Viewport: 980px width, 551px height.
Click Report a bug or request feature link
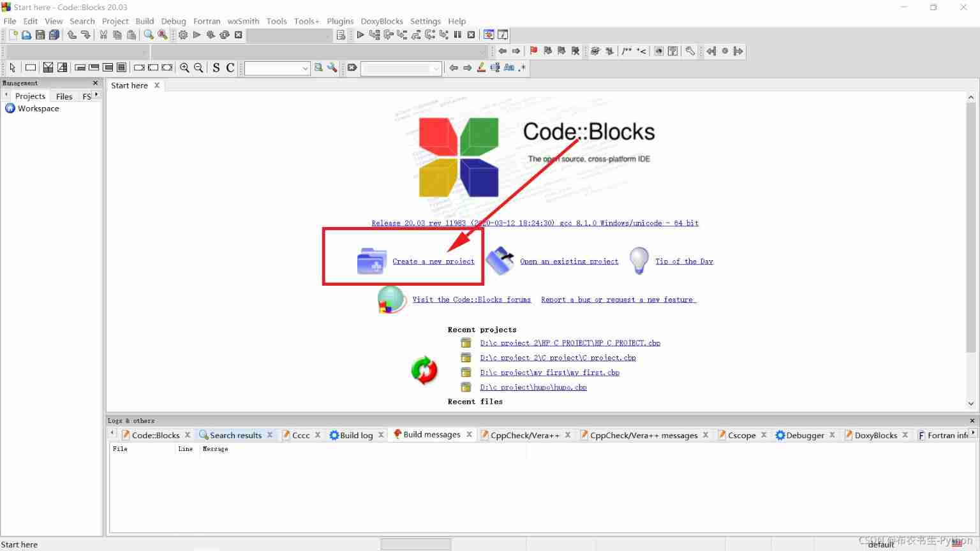click(x=618, y=300)
